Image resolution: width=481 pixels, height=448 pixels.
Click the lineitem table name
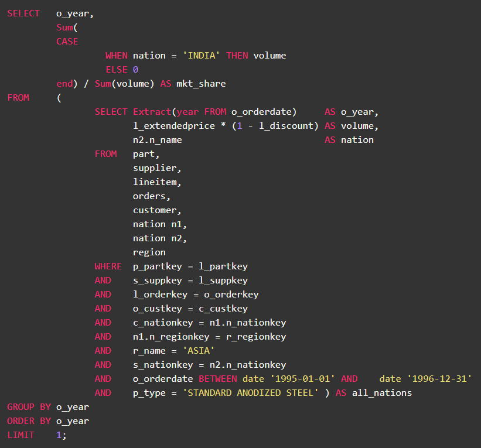point(155,182)
